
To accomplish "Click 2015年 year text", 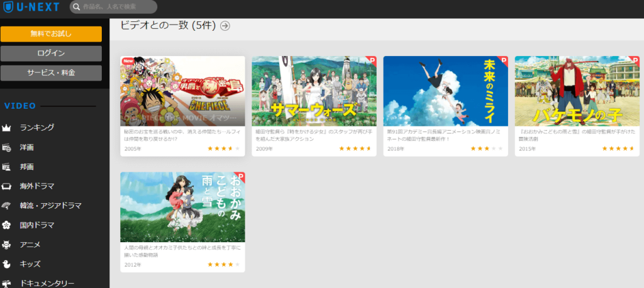I will pos(527,149).
